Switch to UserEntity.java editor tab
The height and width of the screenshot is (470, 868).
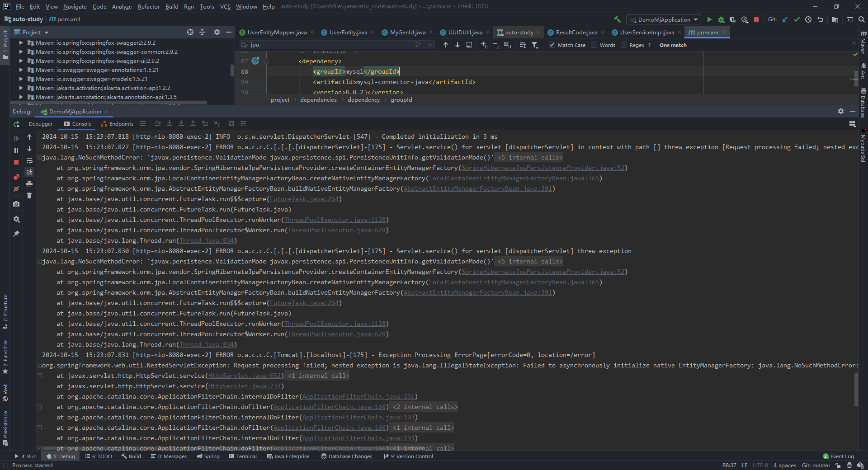[348, 32]
